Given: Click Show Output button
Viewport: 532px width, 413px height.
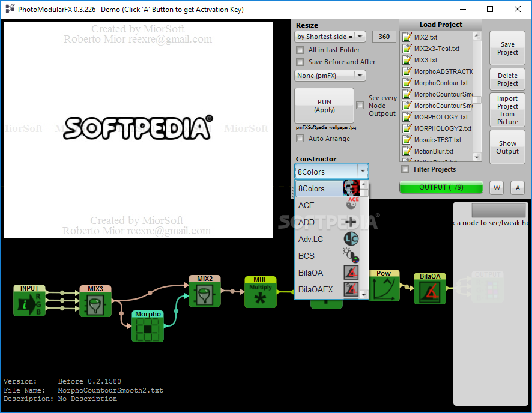Looking at the screenshot, I should [507, 147].
